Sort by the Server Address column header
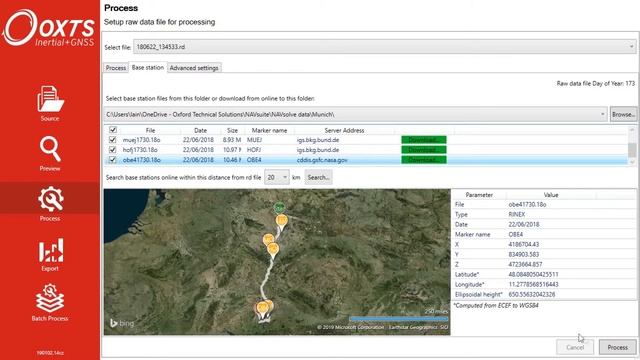 (344, 130)
